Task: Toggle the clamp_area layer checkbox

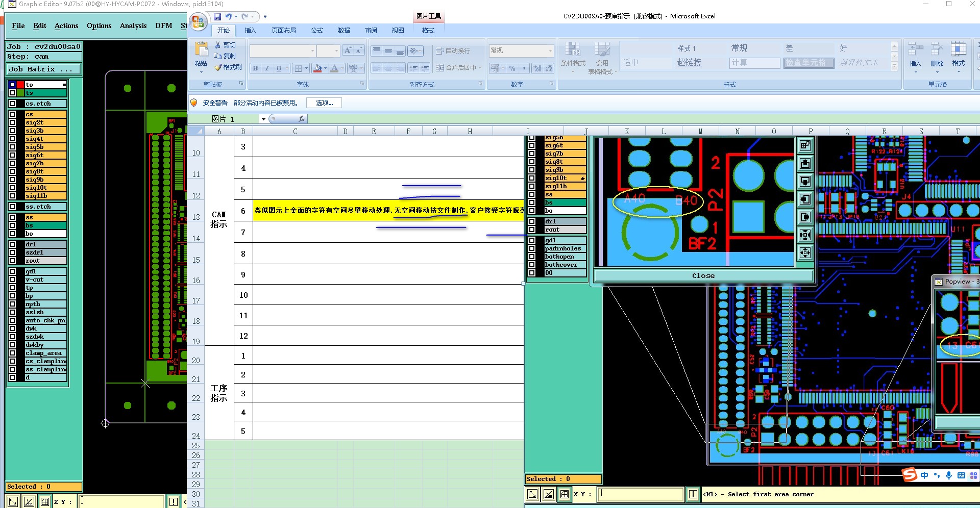Action: 12,353
